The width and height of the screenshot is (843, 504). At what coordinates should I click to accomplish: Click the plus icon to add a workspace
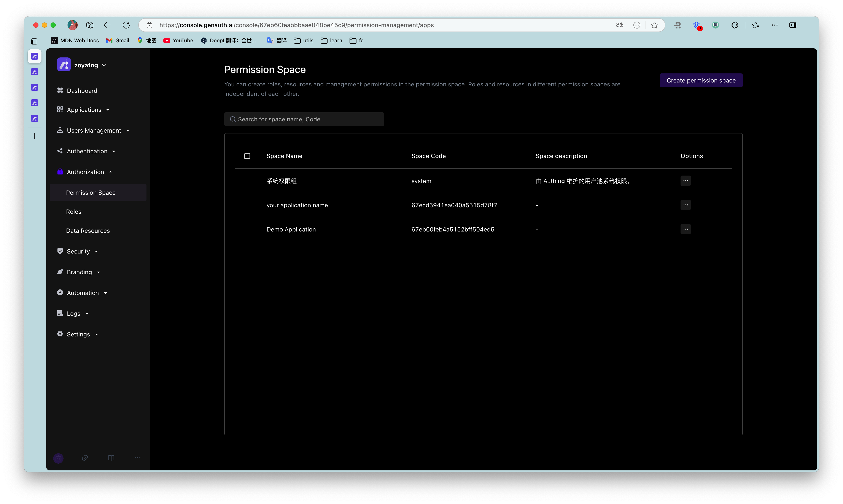coord(34,136)
